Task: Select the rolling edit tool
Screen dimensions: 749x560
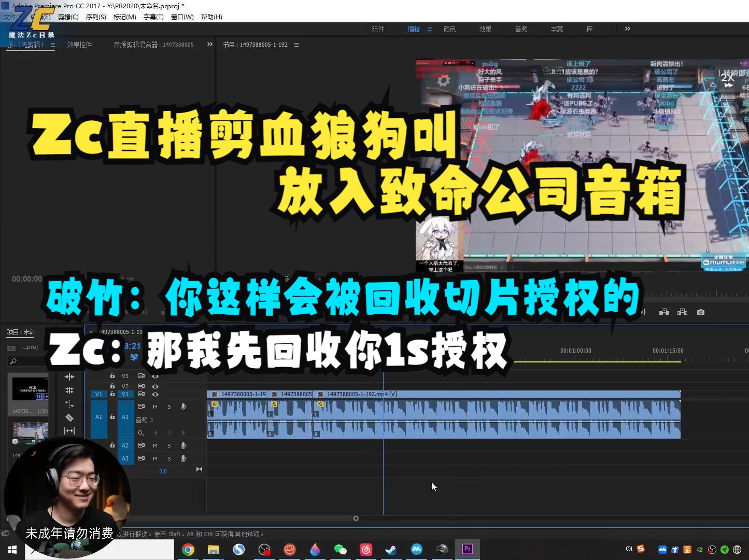Action: click(x=69, y=390)
